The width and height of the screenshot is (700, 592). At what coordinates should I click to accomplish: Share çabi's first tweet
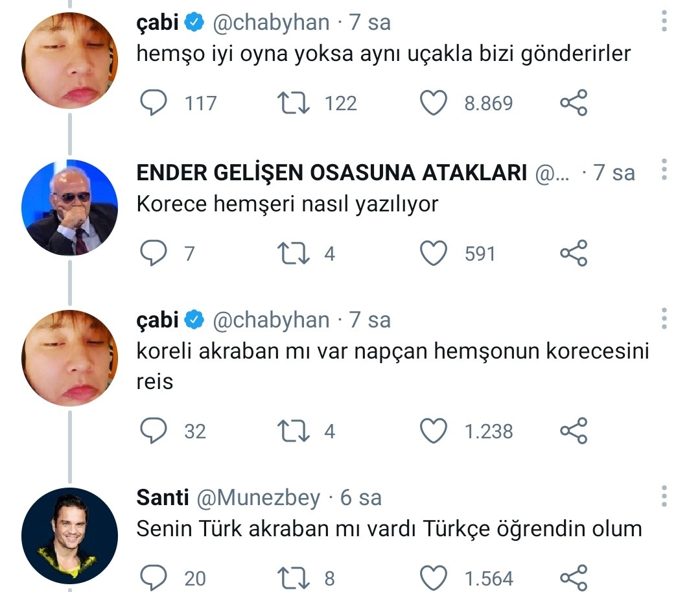(x=573, y=103)
